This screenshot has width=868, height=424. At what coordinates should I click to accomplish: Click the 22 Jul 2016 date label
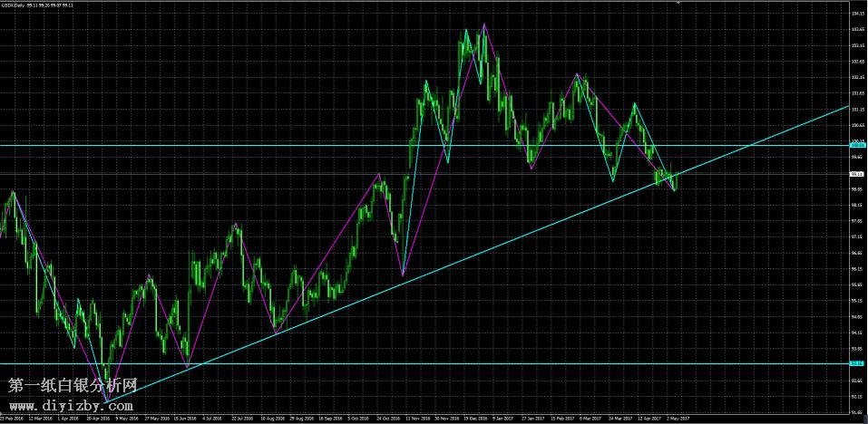click(x=243, y=419)
